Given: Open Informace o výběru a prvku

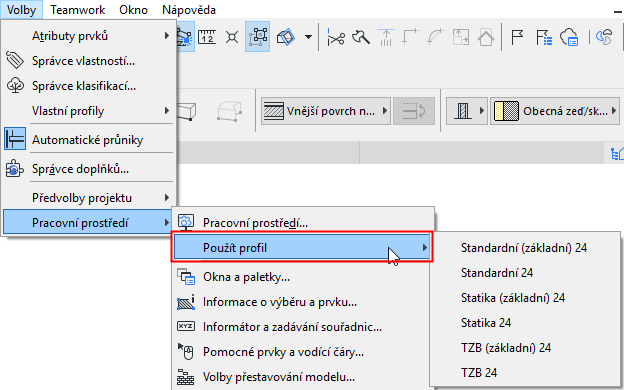Looking at the screenshot, I should click(302, 302).
